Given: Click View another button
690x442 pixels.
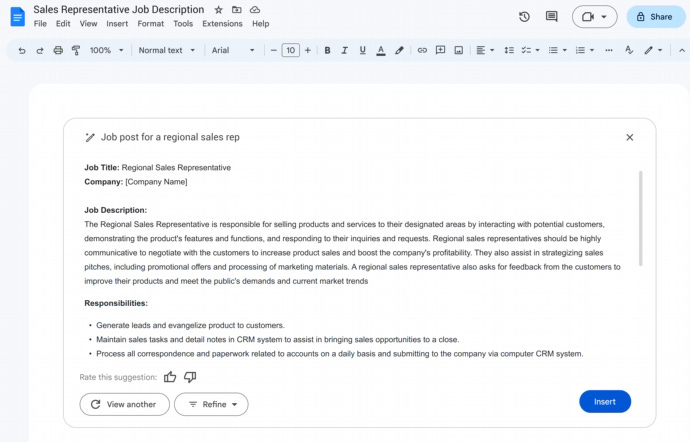Looking at the screenshot, I should (125, 404).
